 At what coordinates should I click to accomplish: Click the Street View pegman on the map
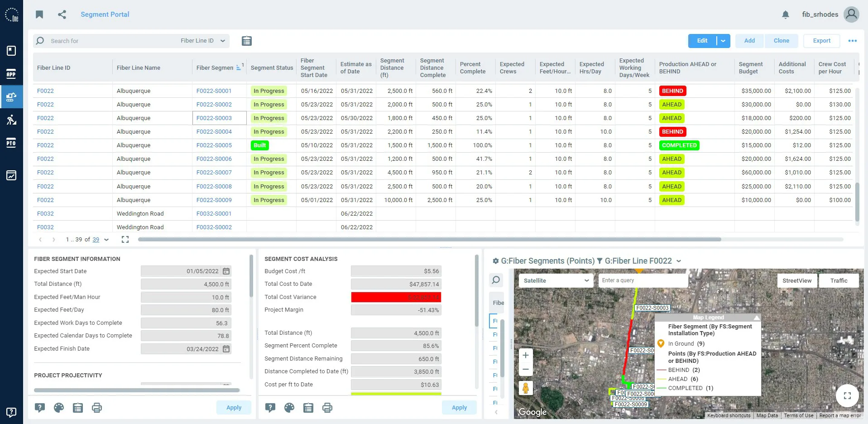(x=526, y=388)
